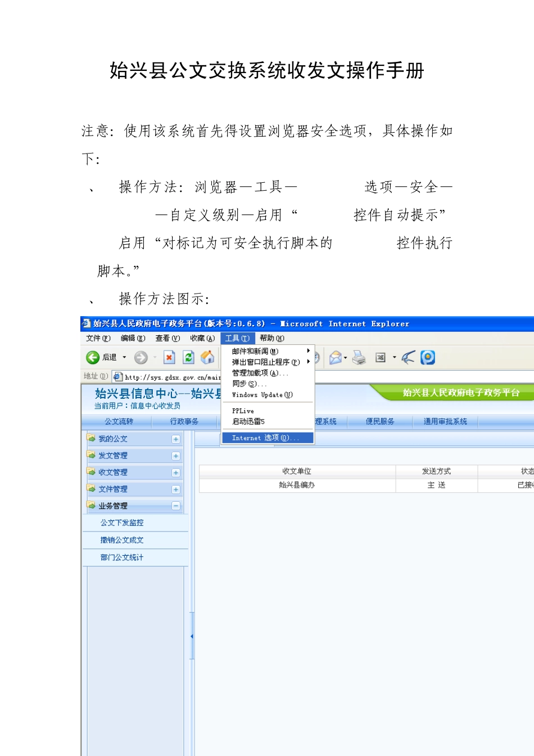
Task: Switch to the 行政事务 tab
Action: (184, 421)
